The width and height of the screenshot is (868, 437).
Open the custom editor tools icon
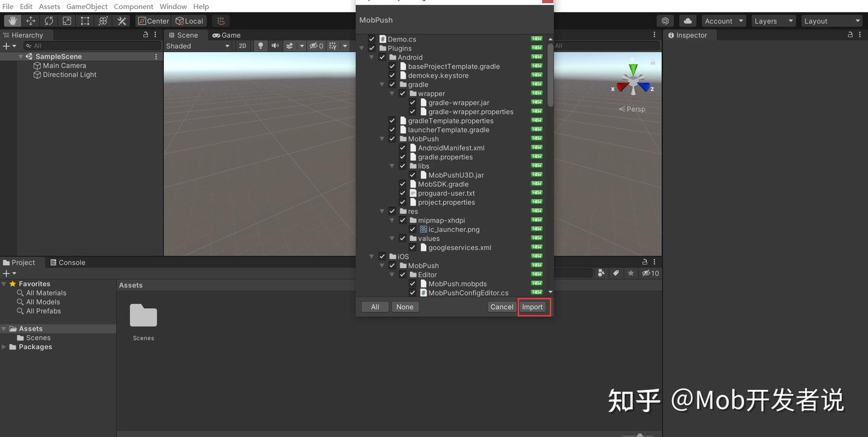tap(122, 21)
